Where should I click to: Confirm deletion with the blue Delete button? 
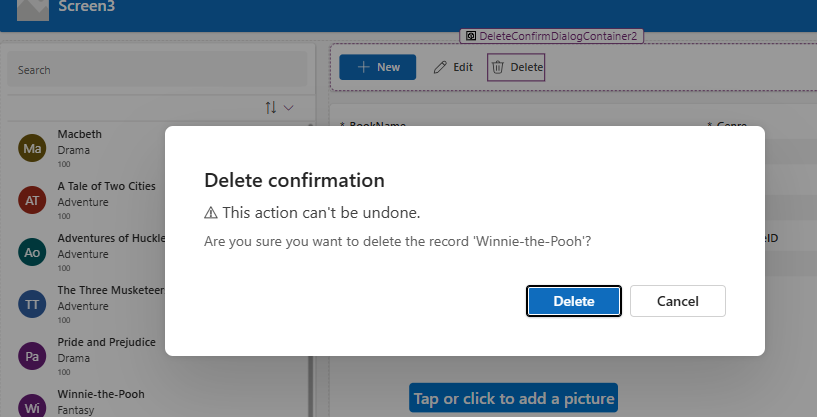[574, 301]
